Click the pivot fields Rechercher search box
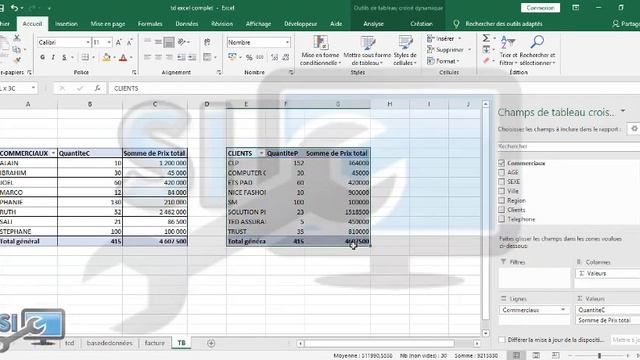 pos(569,146)
